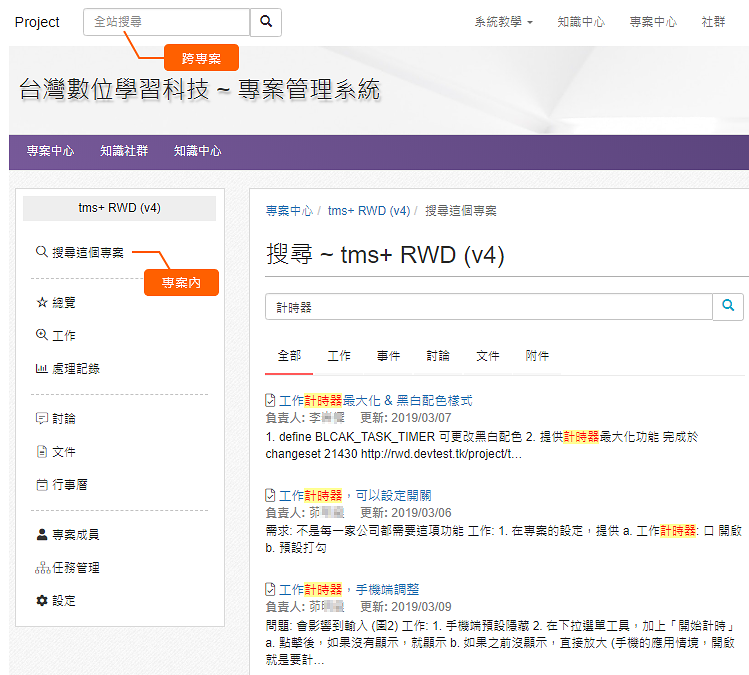Expand the 系統教學 dropdown menu

click(503, 22)
